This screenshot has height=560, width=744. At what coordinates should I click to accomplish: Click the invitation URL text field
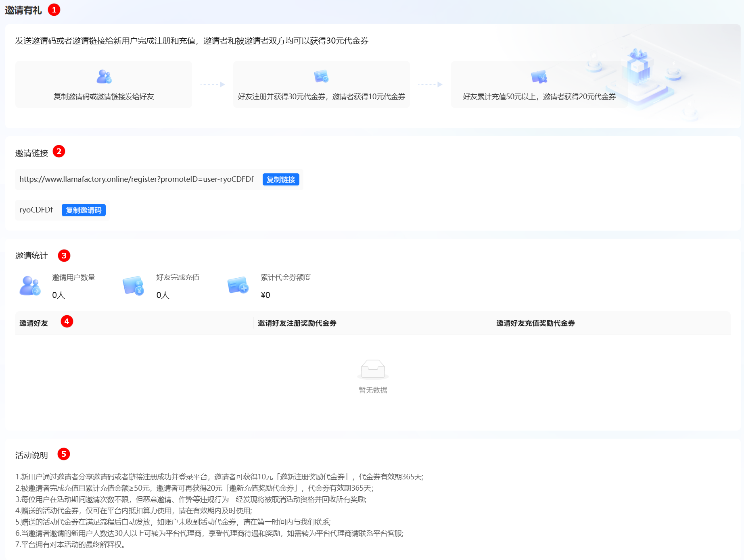pyautogui.click(x=136, y=179)
